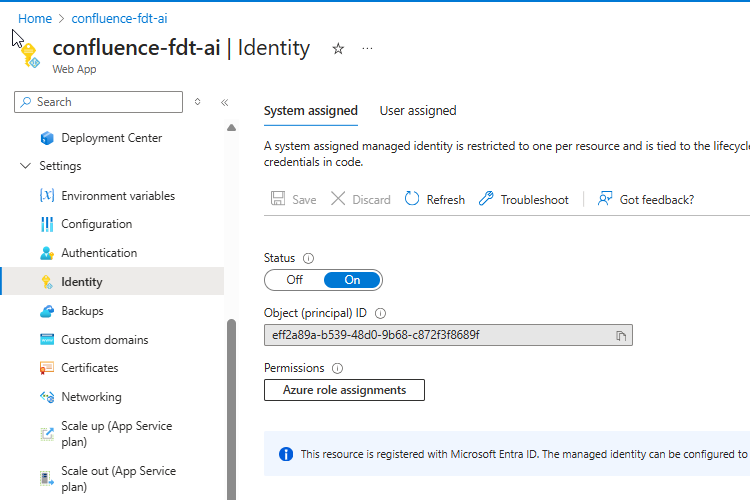
Task: Click the Discard button label
Action: pos(371,200)
